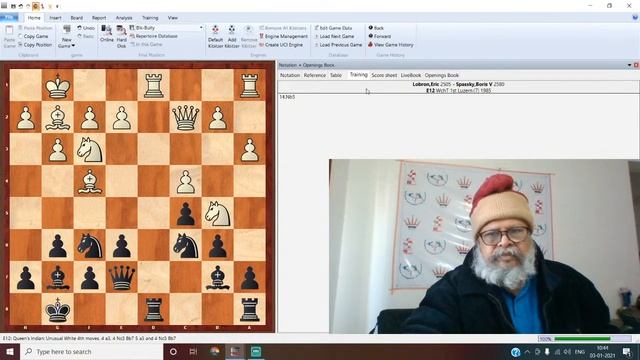Screen dimensions: 640x360
Task: Close the Notation + Openings Book pane
Action: (636, 65)
